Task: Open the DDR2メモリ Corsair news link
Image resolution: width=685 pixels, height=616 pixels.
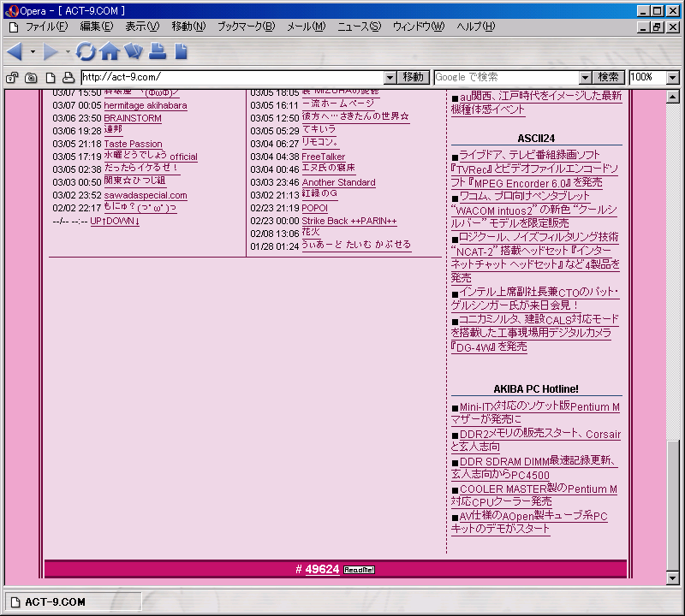Action: point(536,440)
